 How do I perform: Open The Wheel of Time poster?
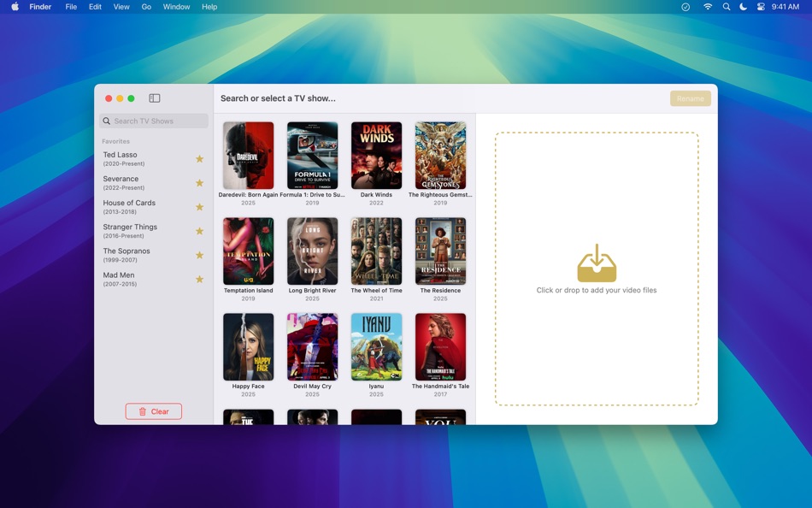pyautogui.click(x=376, y=251)
